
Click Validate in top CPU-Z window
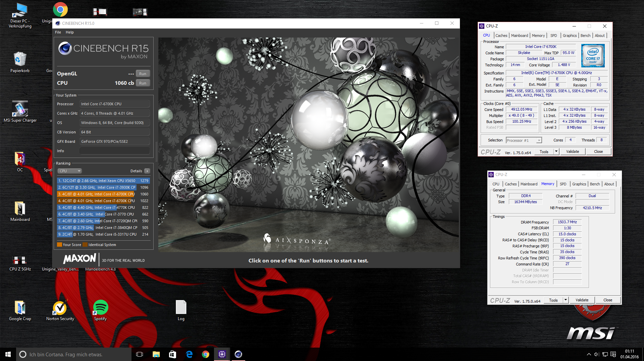click(x=573, y=152)
